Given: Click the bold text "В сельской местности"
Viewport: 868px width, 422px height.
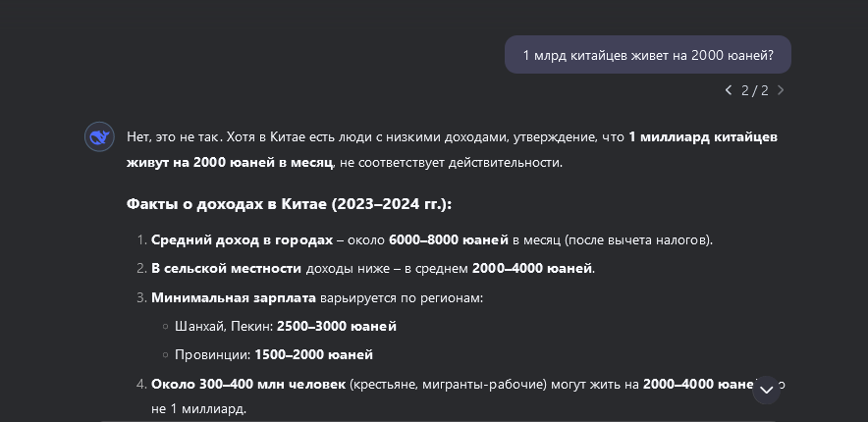Looking at the screenshot, I should point(227,268).
